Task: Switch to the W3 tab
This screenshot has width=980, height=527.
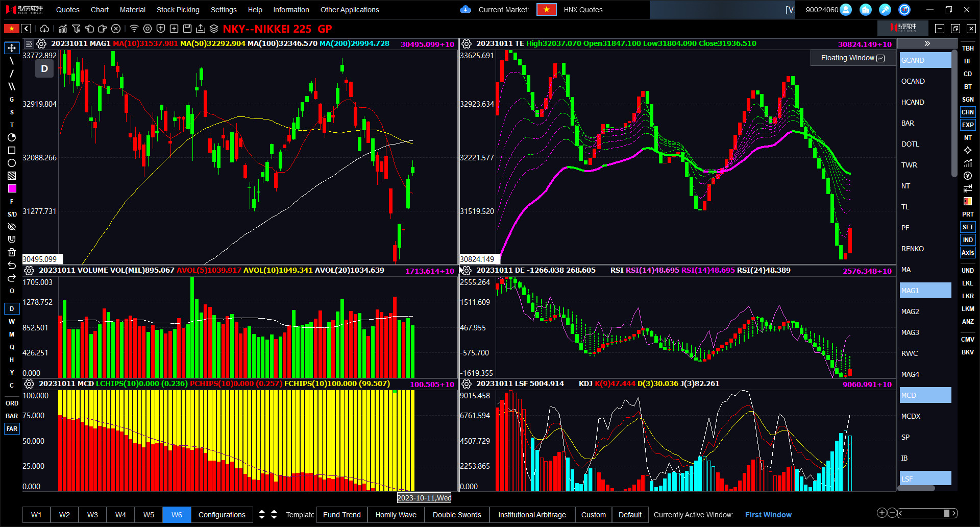Action: (92, 515)
